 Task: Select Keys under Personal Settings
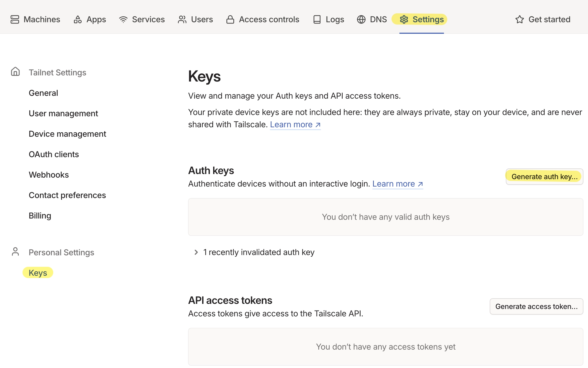(x=38, y=273)
